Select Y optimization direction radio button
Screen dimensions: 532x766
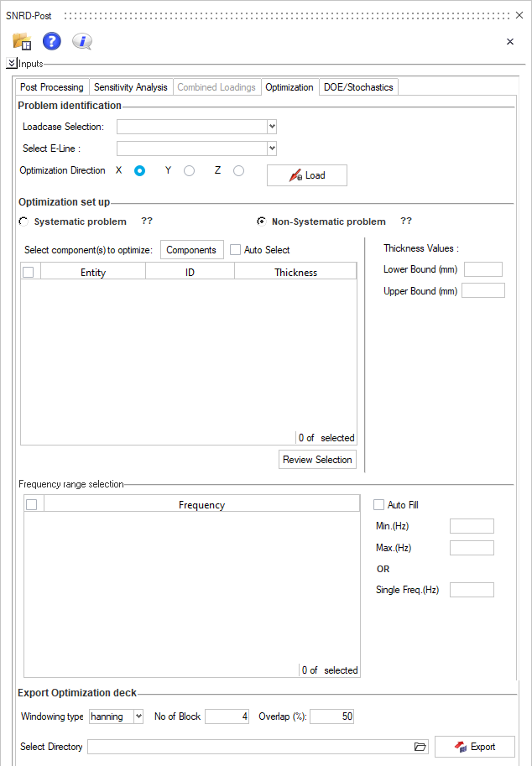pos(189,170)
